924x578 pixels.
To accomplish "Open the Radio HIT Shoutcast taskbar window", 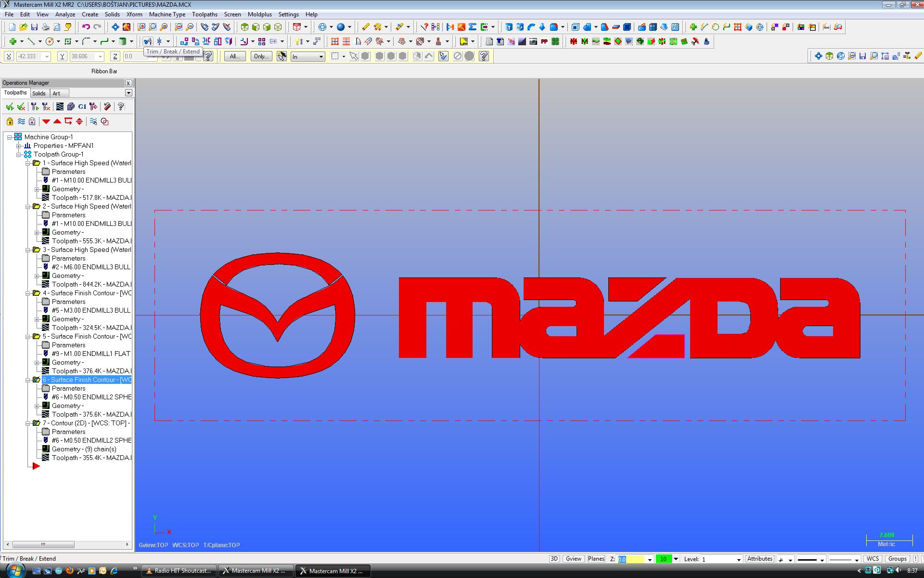I will 180,571.
